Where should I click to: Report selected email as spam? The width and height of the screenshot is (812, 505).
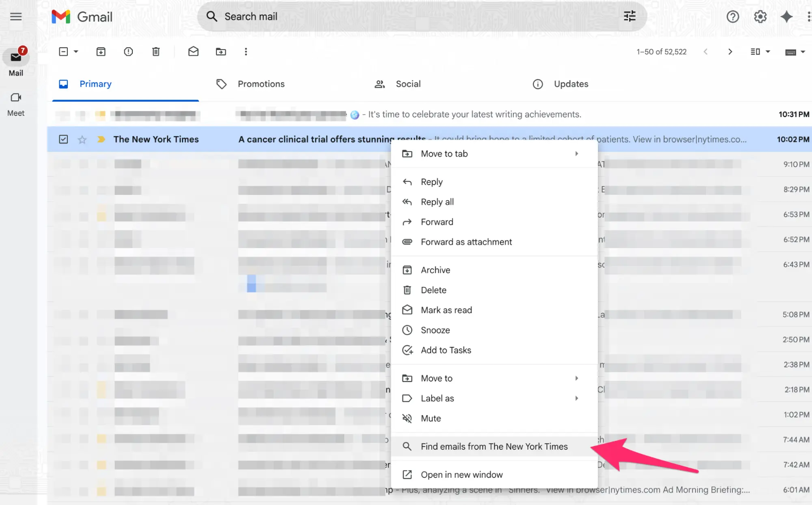click(128, 52)
